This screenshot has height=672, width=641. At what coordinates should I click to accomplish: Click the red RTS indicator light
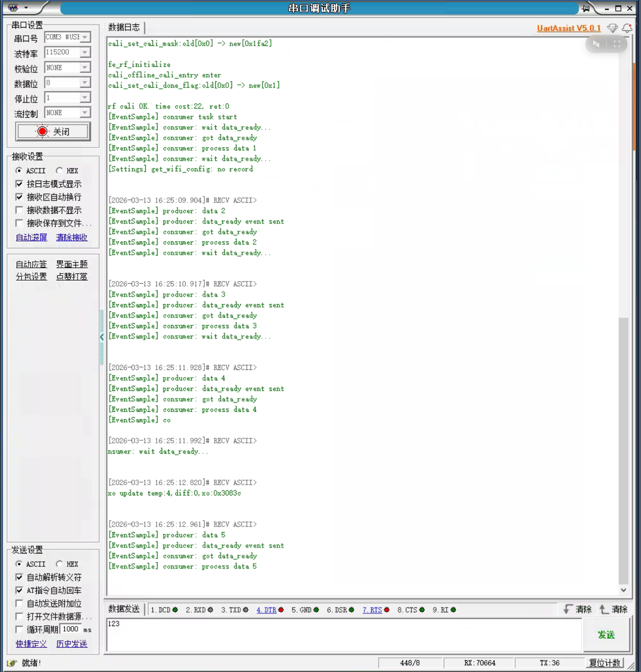point(387,610)
